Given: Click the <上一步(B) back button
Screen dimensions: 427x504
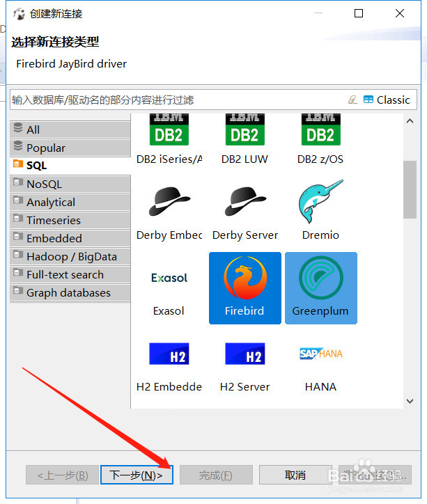Looking at the screenshot, I should [63, 475].
